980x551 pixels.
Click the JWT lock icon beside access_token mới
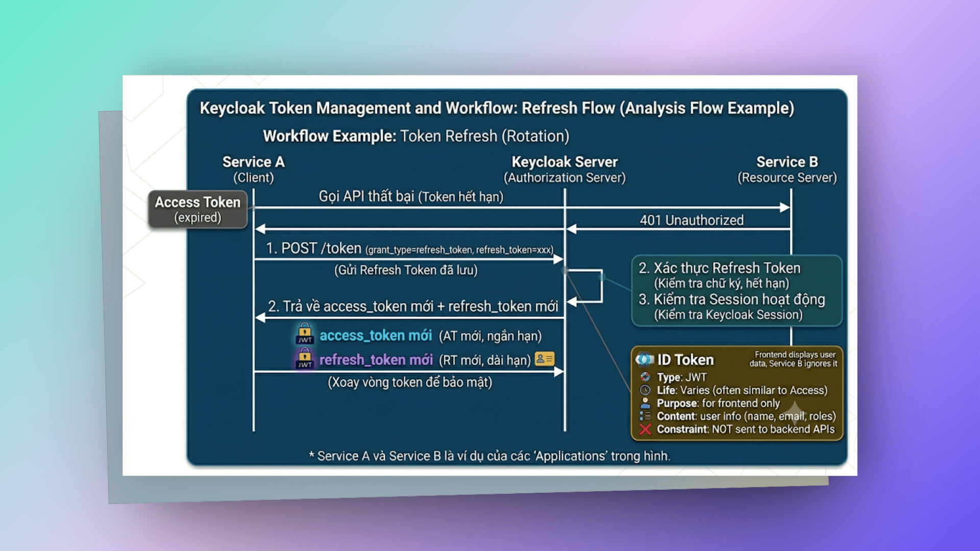[x=305, y=334]
